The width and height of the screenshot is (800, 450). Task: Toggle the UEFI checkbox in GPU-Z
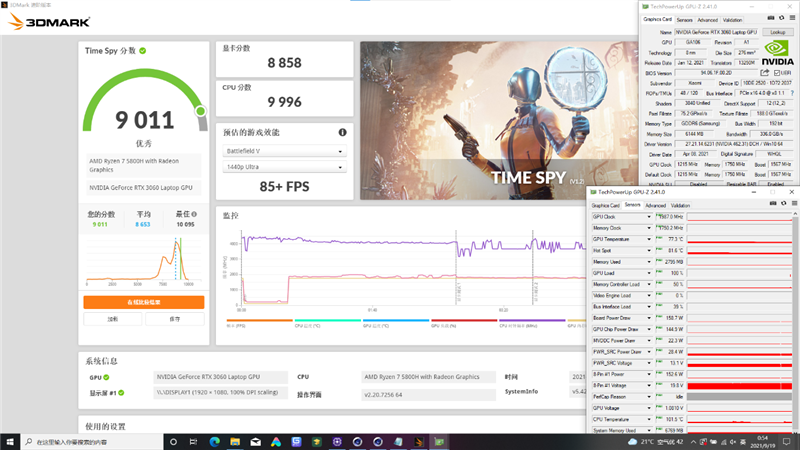click(x=777, y=73)
